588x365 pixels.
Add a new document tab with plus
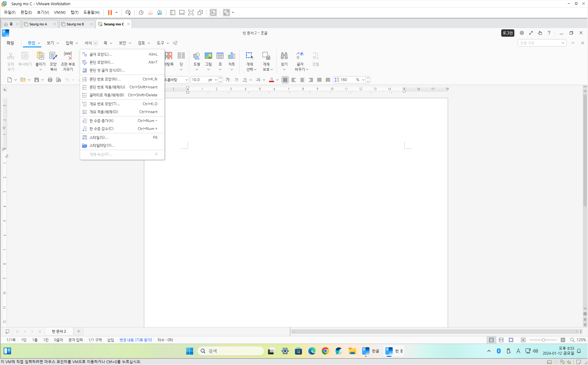[x=79, y=331]
